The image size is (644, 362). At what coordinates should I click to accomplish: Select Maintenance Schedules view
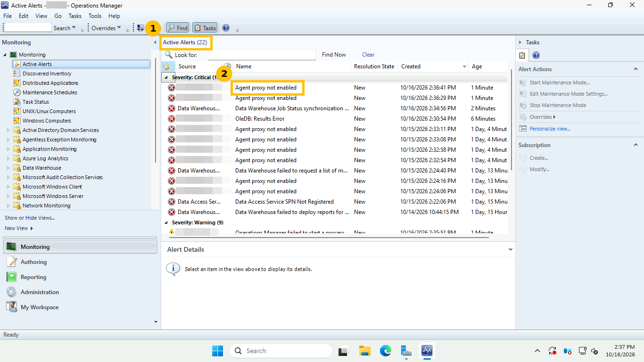point(50,92)
